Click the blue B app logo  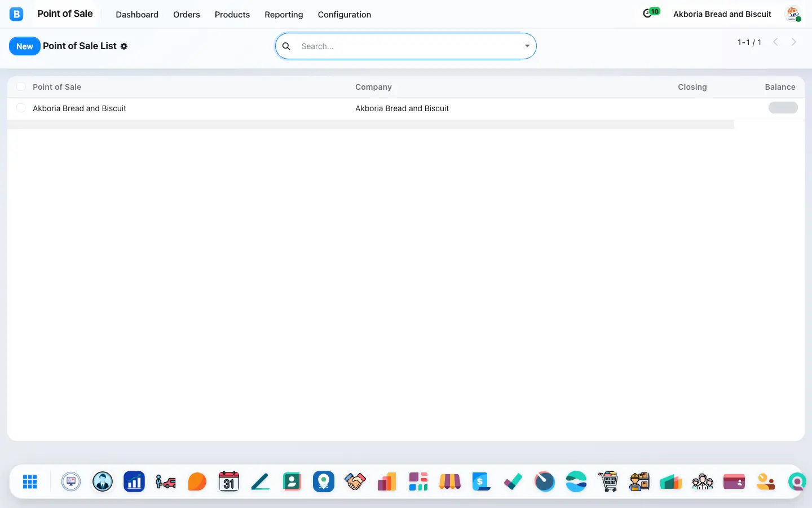pos(16,14)
